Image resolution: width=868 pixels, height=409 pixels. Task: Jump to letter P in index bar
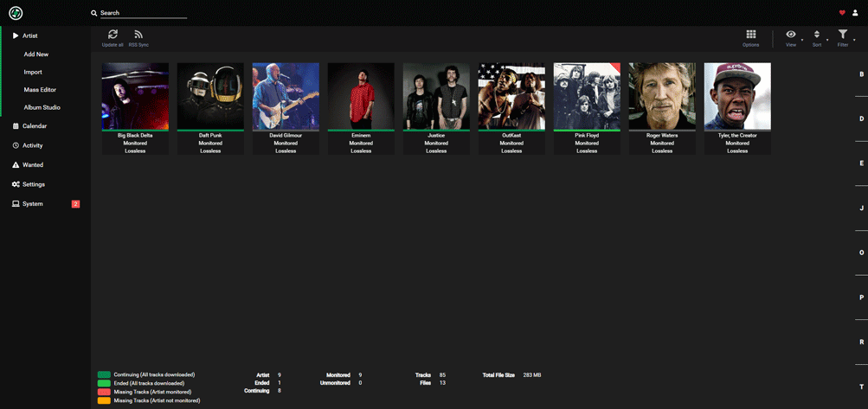[x=861, y=297]
